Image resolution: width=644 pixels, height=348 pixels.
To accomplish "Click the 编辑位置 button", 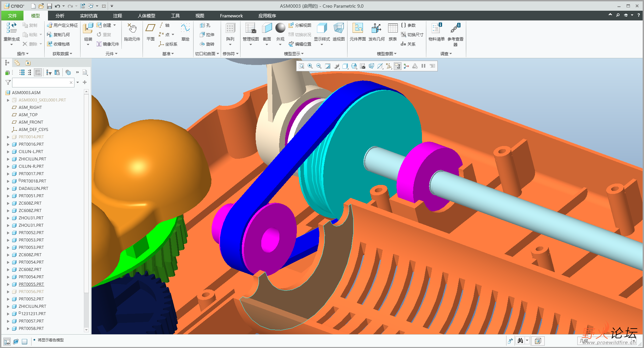I will coord(300,44).
